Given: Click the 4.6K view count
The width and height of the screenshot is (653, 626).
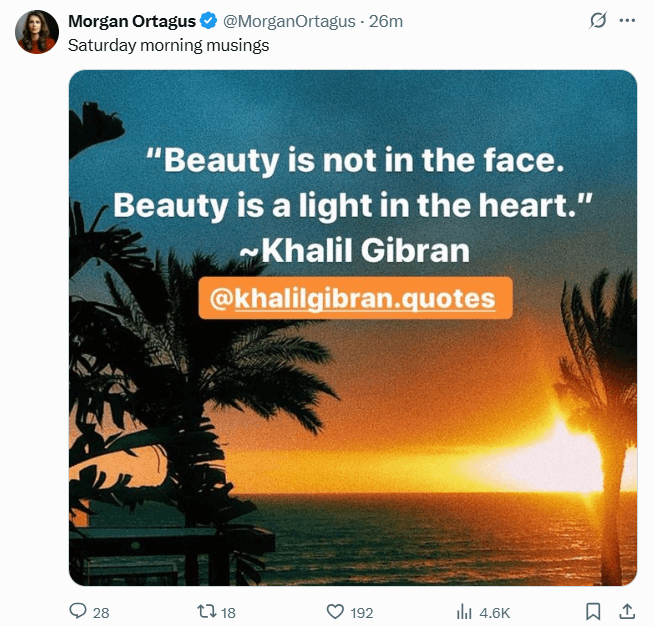Looking at the screenshot, I should tap(494, 613).
